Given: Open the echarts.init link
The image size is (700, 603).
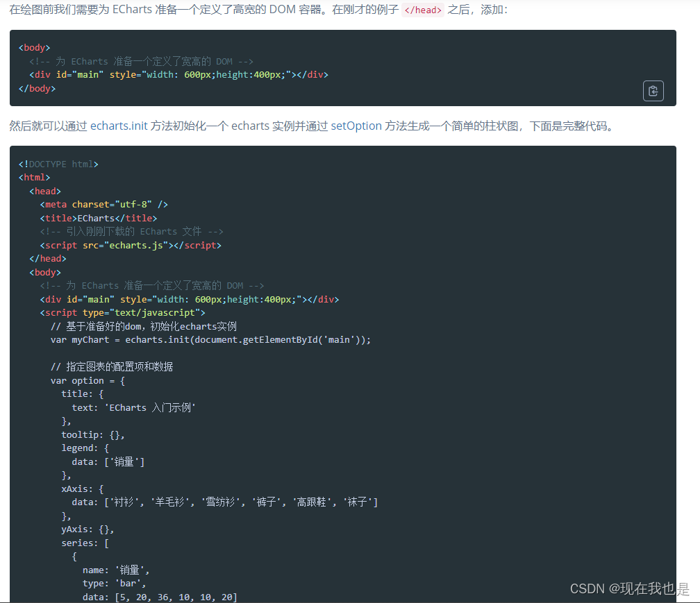Looking at the screenshot, I should point(119,126).
